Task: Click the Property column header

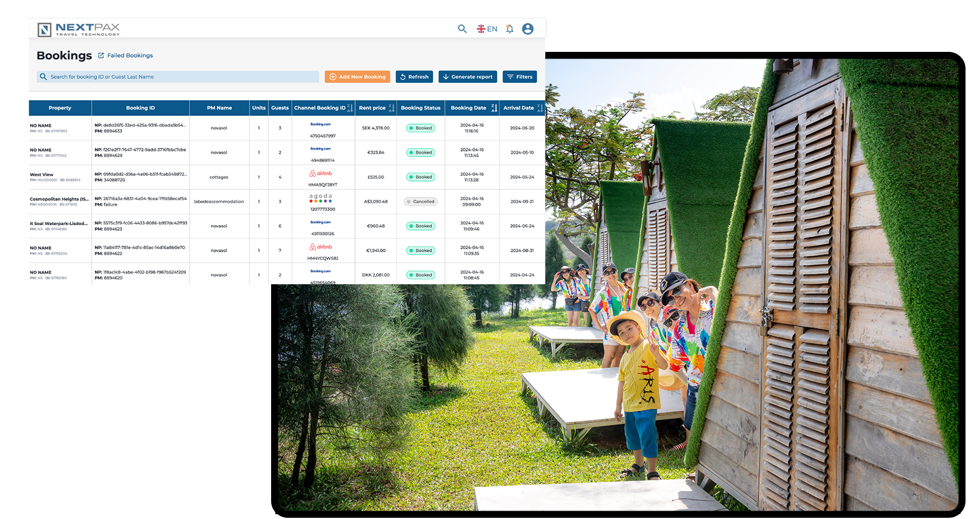Action: point(60,108)
